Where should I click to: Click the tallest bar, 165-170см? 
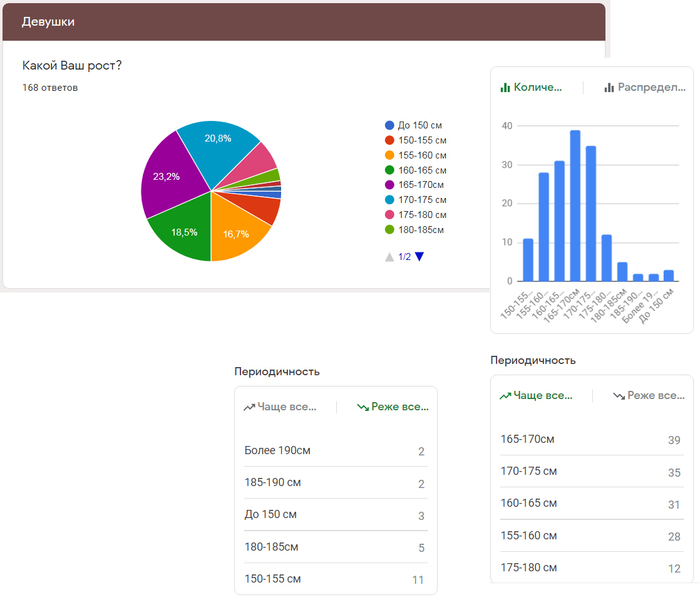tap(575, 206)
